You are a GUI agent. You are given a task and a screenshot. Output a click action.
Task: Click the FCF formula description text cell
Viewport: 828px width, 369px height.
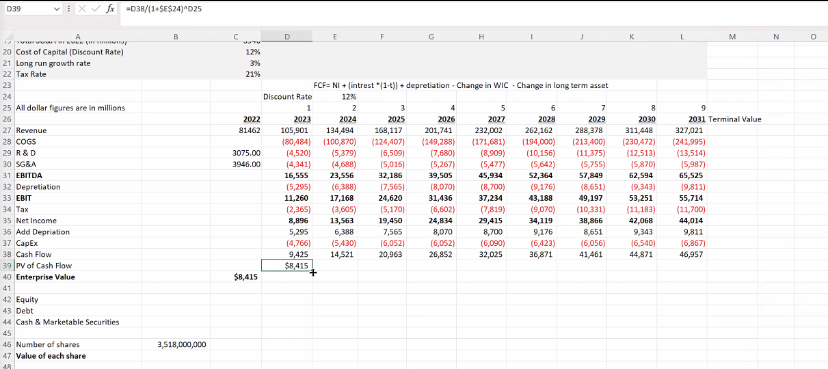pyautogui.click(x=460, y=85)
